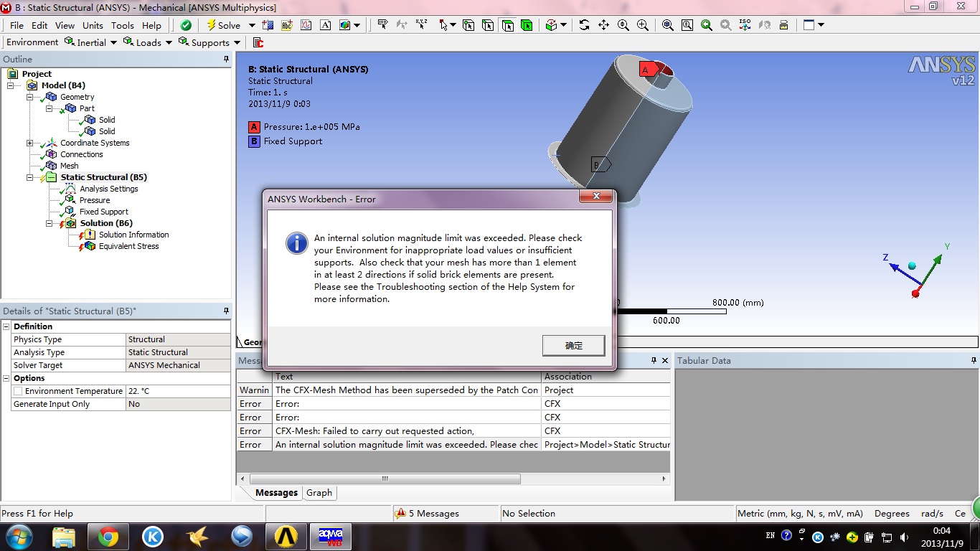
Task: Select Analysis Settings tree item
Action: (x=108, y=189)
